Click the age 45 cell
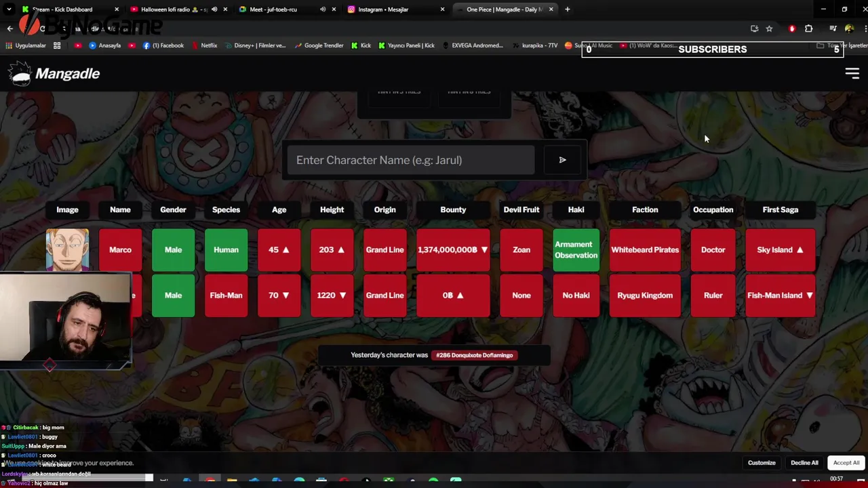Screen dimensions: 868x488 279,250
